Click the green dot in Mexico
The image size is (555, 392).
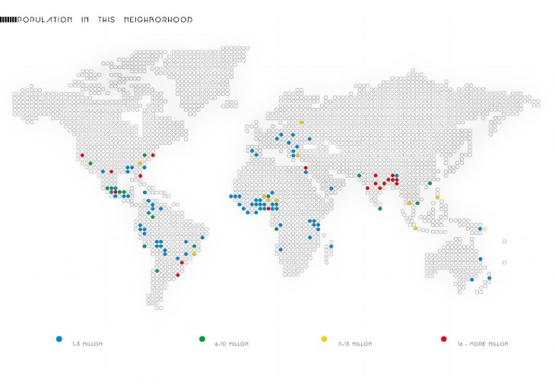coord(90,163)
